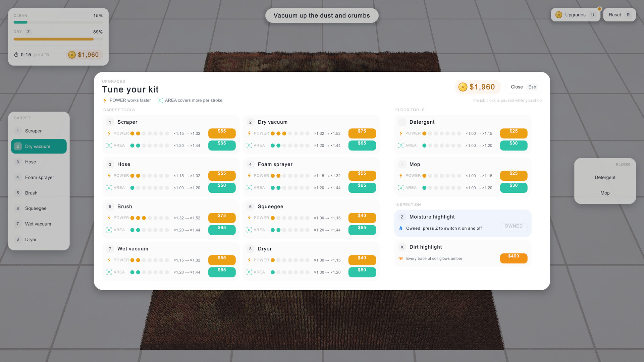Screen dimensions: 644x362
Task: Click the OWNED Moisture highlight button
Action: 514,228
